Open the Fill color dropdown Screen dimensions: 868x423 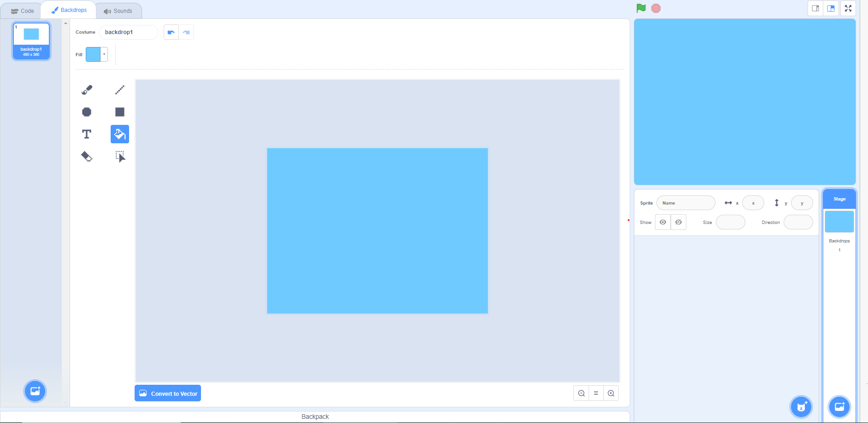click(x=104, y=54)
